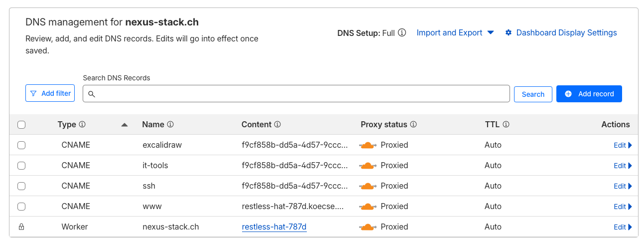Click the info icon next to DNS Setup

pos(402,33)
